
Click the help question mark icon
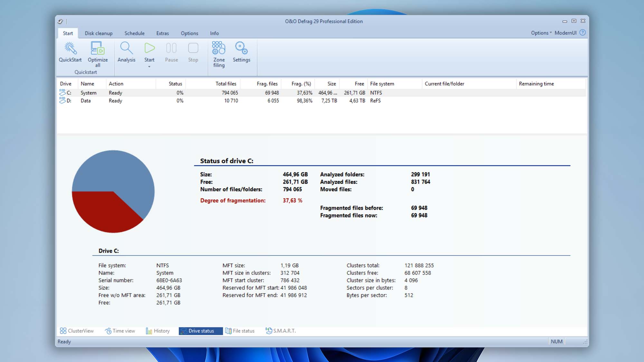(x=582, y=32)
